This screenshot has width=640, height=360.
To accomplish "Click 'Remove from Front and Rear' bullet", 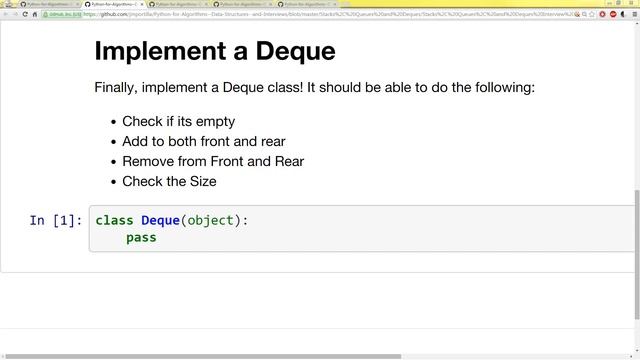I will point(213,161).
